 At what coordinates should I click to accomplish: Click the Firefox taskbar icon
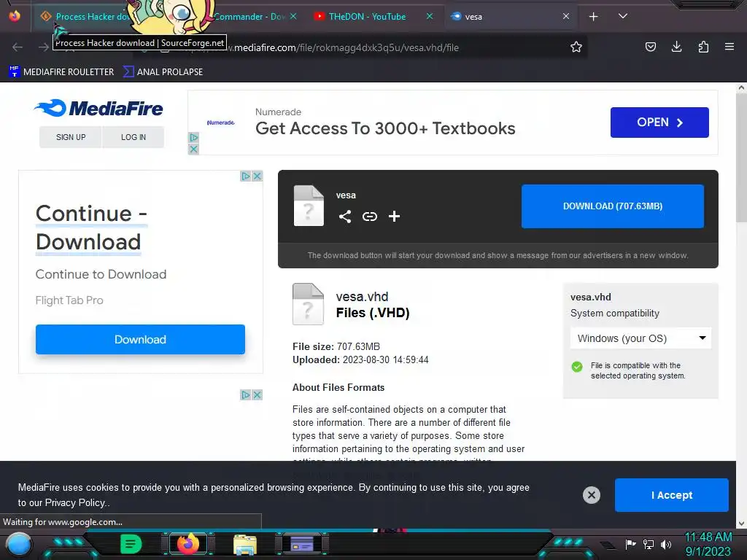click(x=187, y=544)
